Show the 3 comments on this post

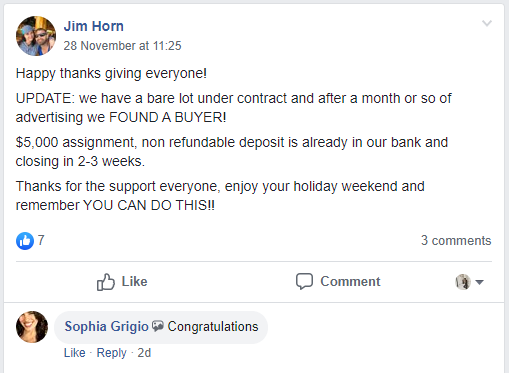456,240
